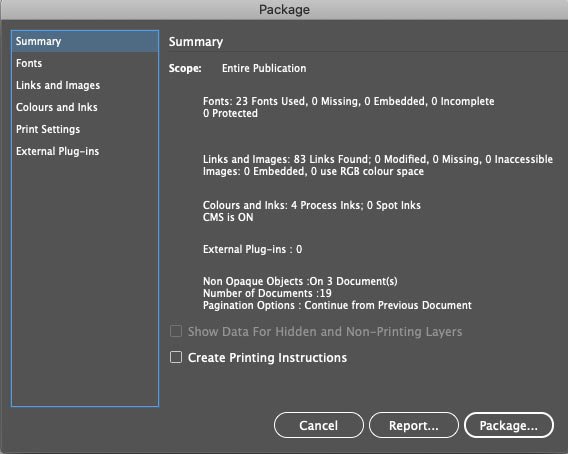Tick the Create Printing Instructions checkbox
This screenshot has width=568, height=454.
176,357
